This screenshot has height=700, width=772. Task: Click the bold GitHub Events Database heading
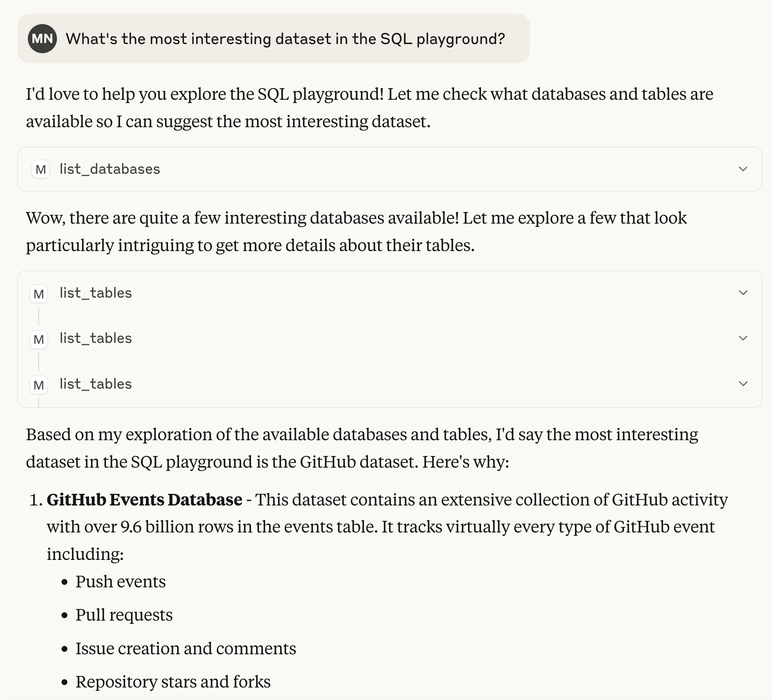[144, 500]
